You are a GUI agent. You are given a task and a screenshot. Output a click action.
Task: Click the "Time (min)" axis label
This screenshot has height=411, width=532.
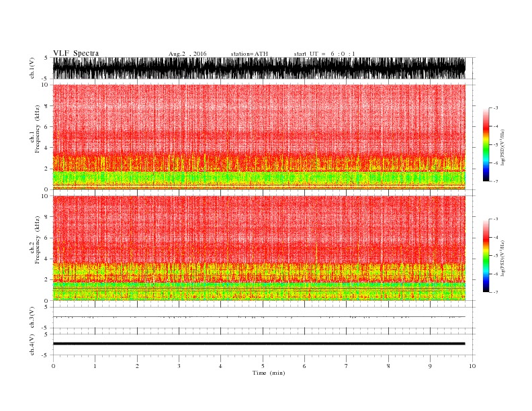point(269,373)
